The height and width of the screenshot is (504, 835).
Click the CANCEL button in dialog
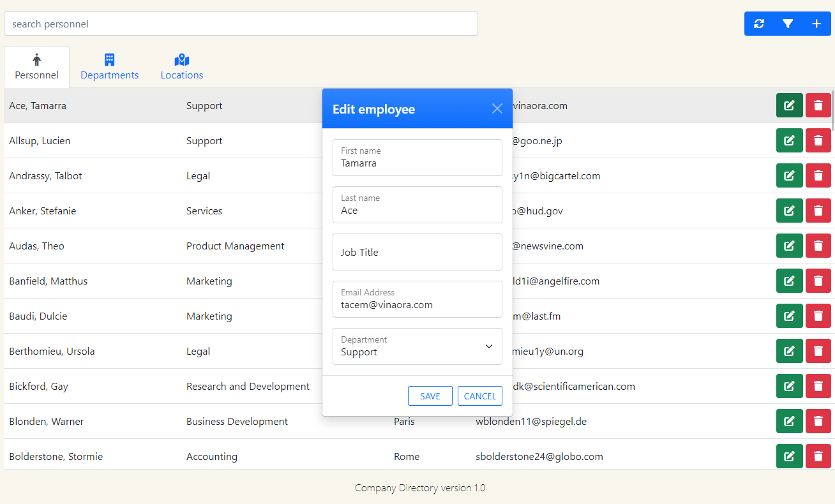click(480, 396)
